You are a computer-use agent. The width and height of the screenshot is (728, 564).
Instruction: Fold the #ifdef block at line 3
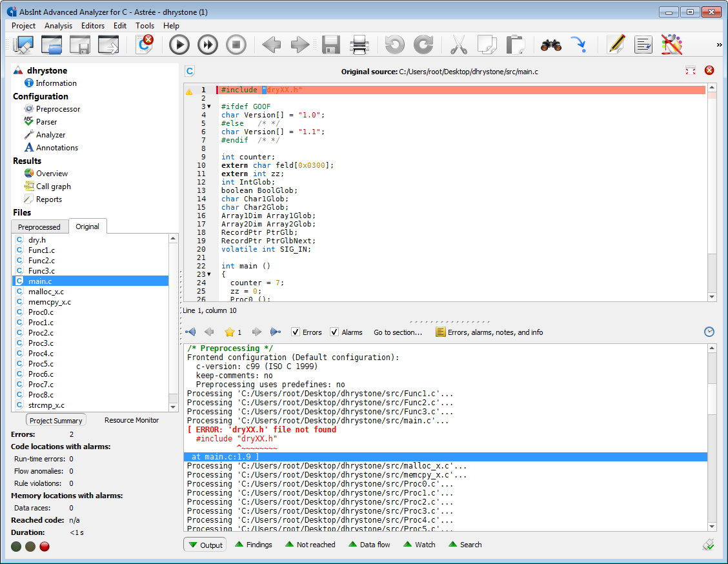209,106
